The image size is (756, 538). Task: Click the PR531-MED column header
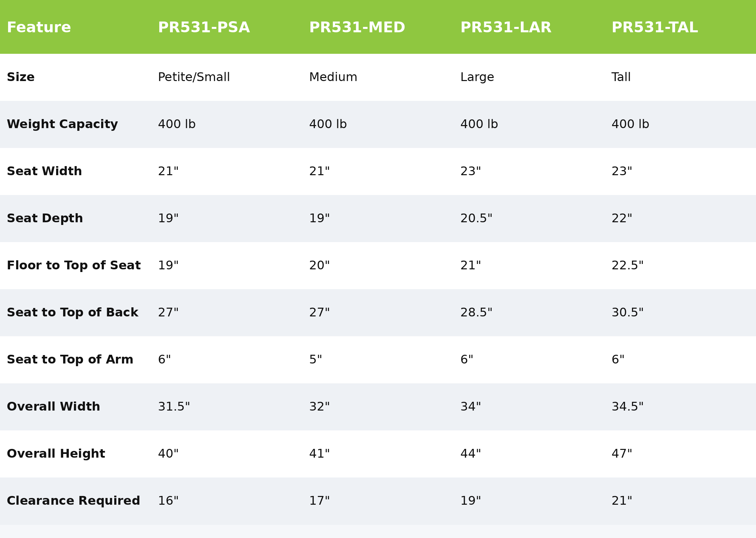pyautogui.click(x=357, y=28)
